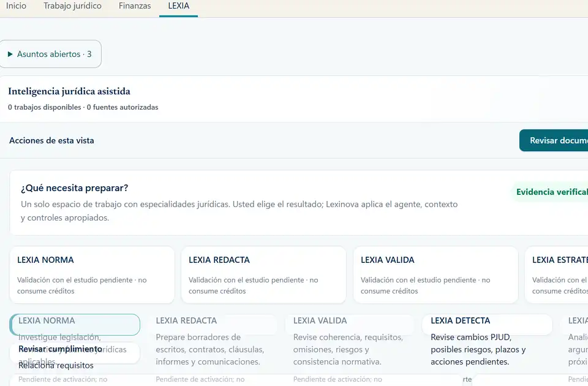
Task: Open the upper LEXIA NORMA validation card
Action: click(92, 274)
